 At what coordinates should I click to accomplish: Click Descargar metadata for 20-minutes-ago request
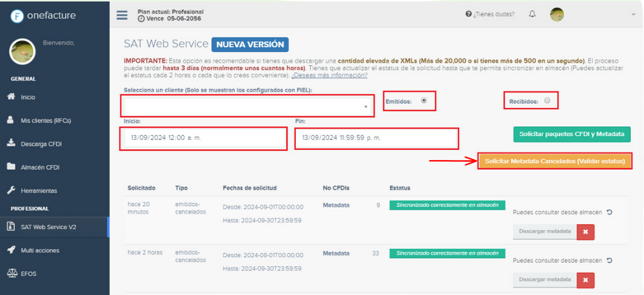[x=544, y=231]
